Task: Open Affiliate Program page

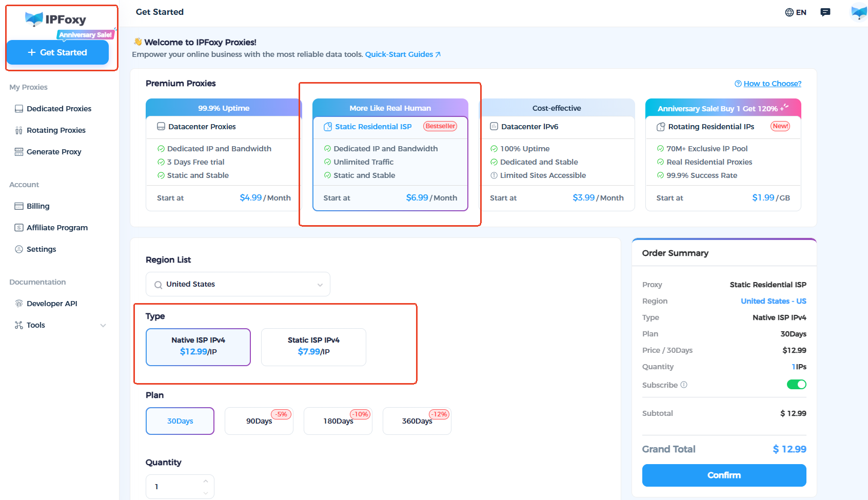Action: (x=57, y=228)
